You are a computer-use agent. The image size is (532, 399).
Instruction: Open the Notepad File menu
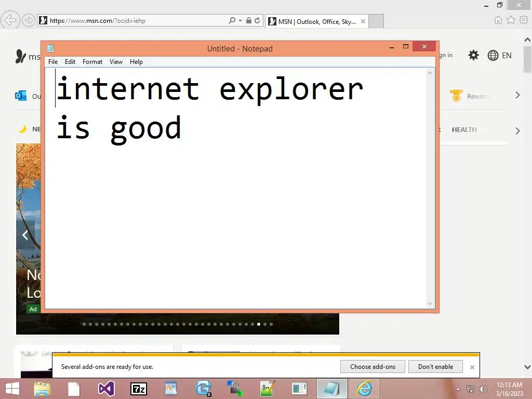click(x=53, y=62)
